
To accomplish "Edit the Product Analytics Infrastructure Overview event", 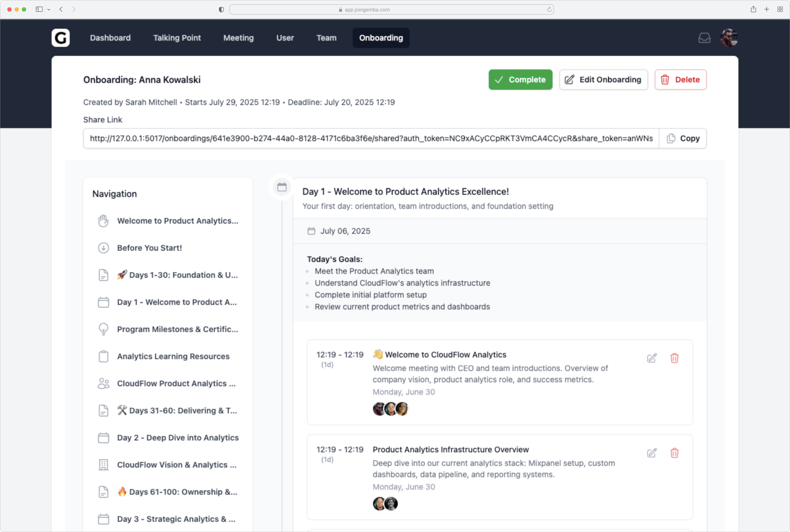I will [652, 453].
